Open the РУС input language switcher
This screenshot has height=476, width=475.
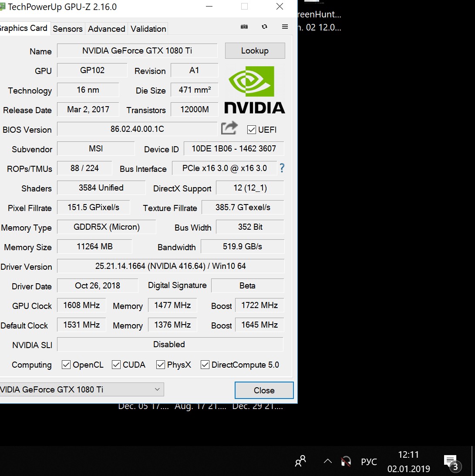369,462
